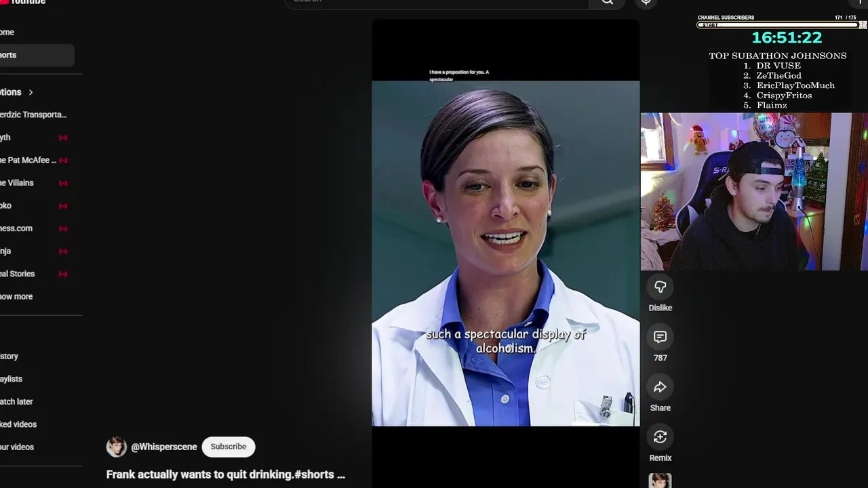This screenshot has height=488, width=868.
Task: Click live indicator beside Pat McAfee subscription
Action: point(63,161)
